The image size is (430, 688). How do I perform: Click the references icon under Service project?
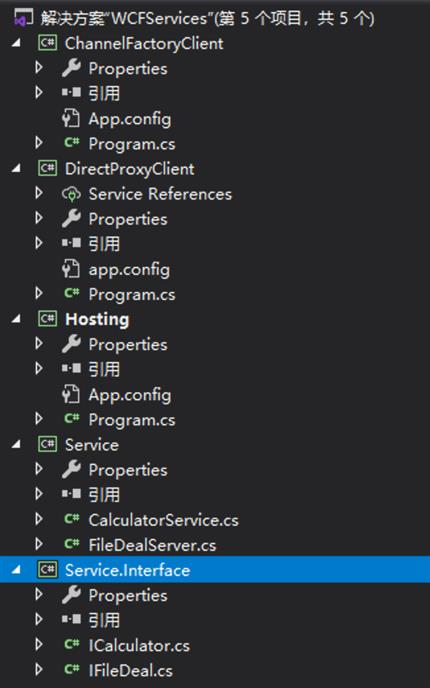(71, 494)
